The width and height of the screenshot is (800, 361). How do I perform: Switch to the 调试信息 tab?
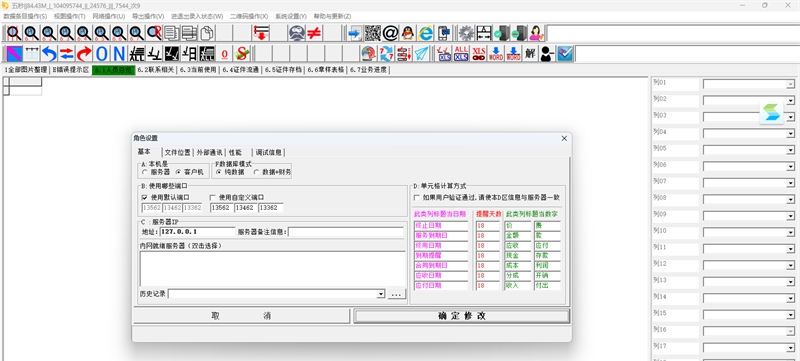tap(268, 152)
